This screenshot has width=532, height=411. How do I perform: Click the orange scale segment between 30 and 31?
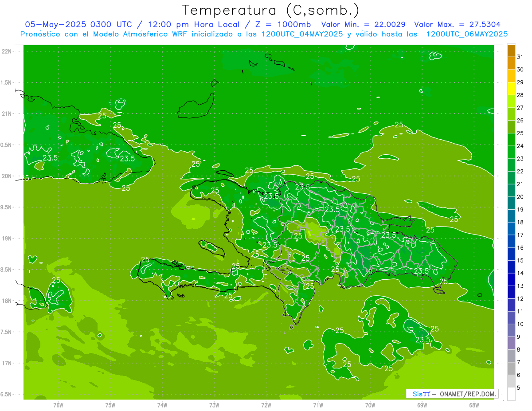511,63
